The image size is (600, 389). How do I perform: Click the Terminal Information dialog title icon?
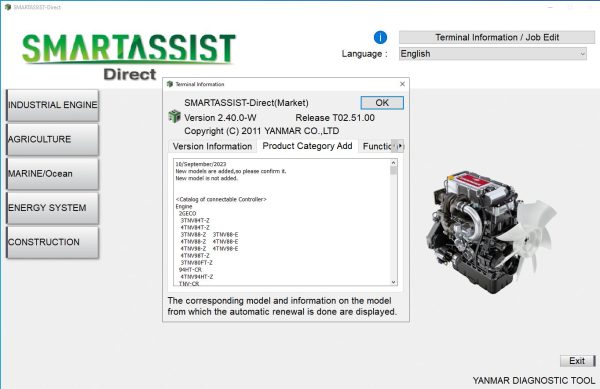coord(170,84)
